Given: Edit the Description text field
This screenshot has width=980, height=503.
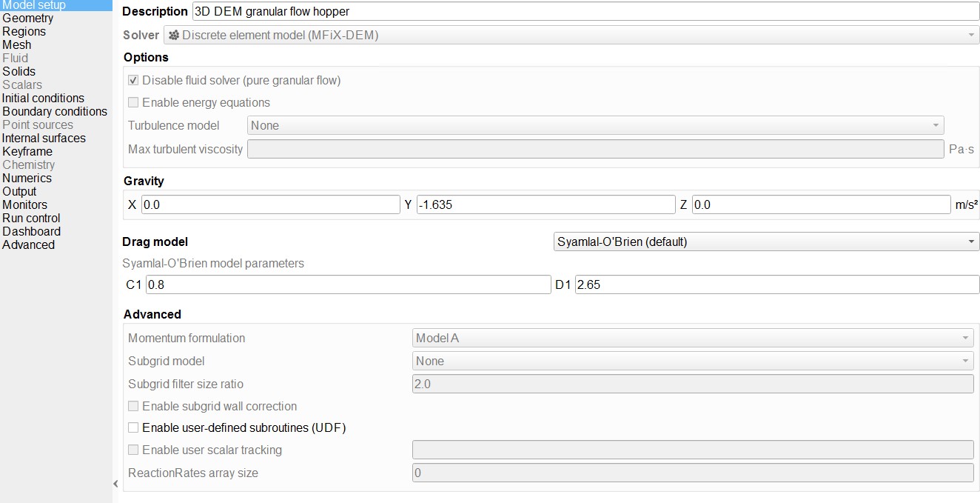Looking at the screenshot, I should [x=585, y=11].
